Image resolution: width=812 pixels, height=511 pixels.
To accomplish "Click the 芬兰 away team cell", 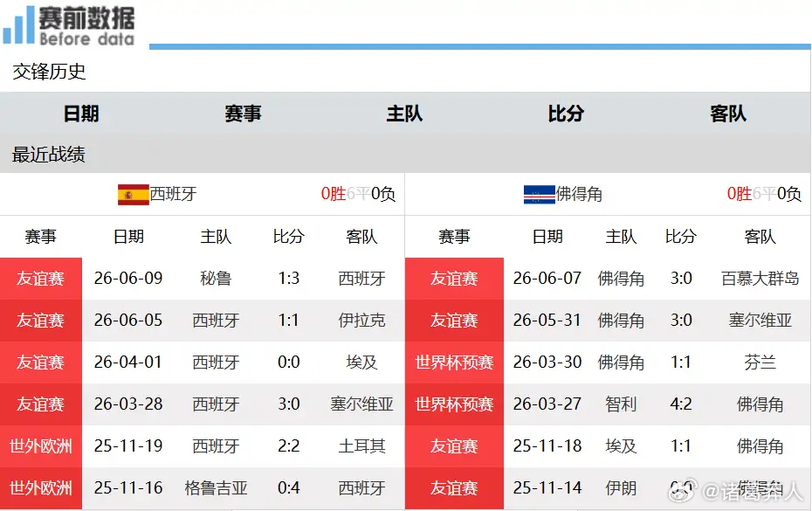I will 760,363.
